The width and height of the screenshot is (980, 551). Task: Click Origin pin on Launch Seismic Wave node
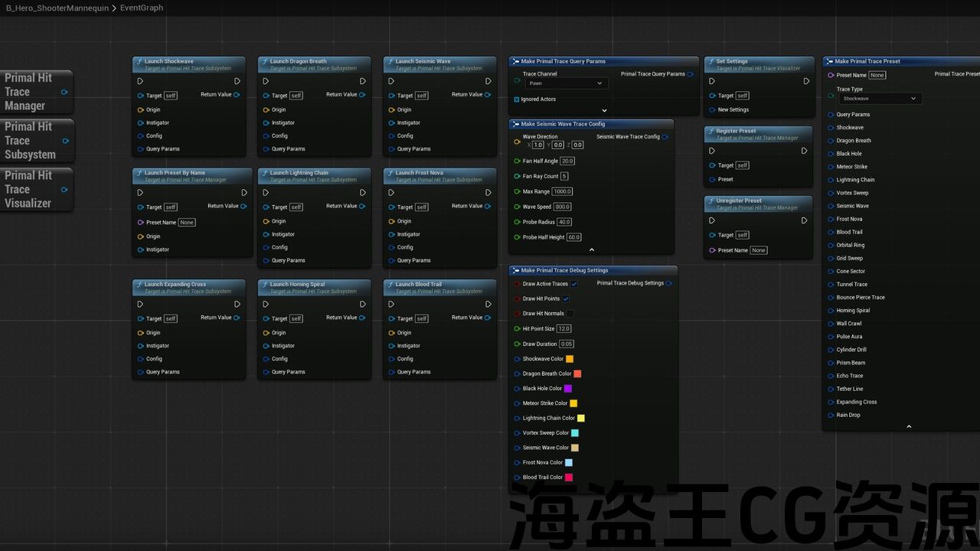coord(392,109)
